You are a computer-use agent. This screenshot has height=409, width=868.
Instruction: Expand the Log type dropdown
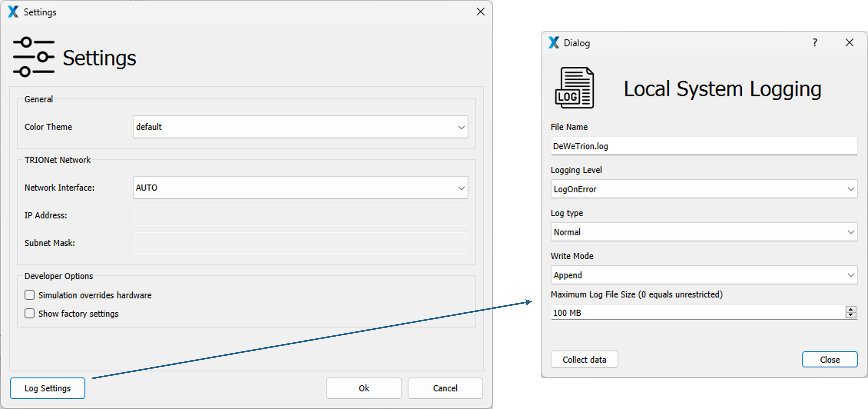704,232
